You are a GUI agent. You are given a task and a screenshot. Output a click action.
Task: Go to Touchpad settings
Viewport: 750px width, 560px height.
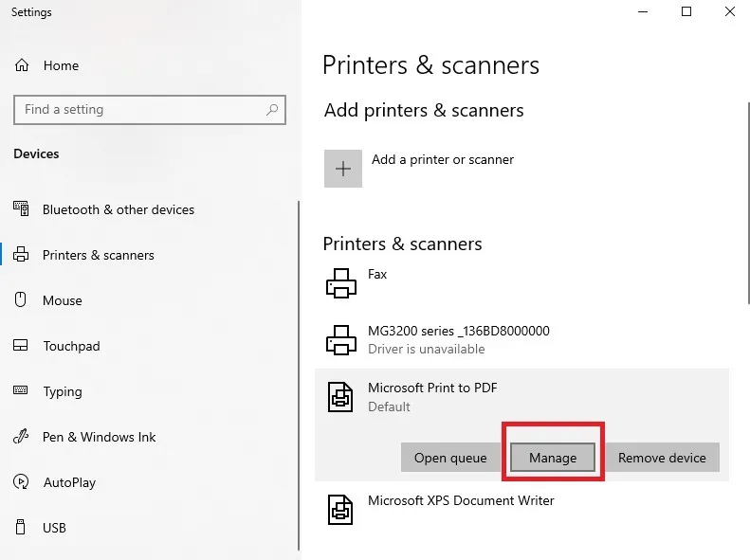tap(71, 346)
